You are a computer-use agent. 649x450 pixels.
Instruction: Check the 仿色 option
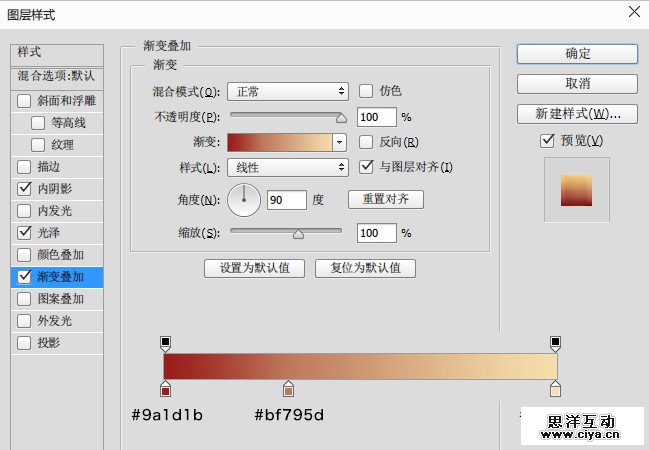pyautogui.click(x=366, y=91)
